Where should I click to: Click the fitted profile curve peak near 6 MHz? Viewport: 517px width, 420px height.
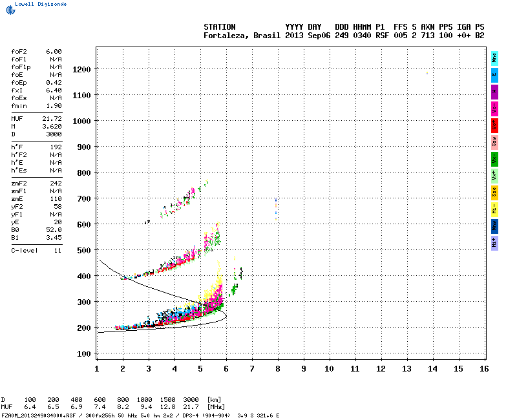[x=226, y=316]
